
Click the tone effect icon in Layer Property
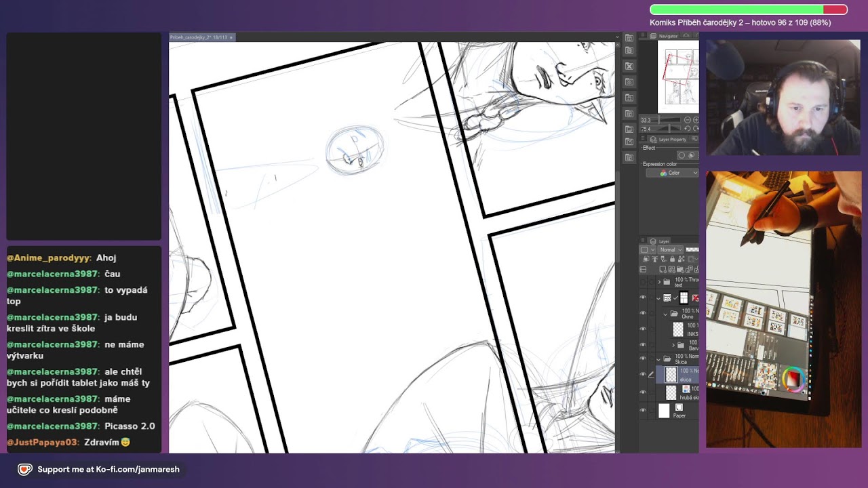pos(691,155)
